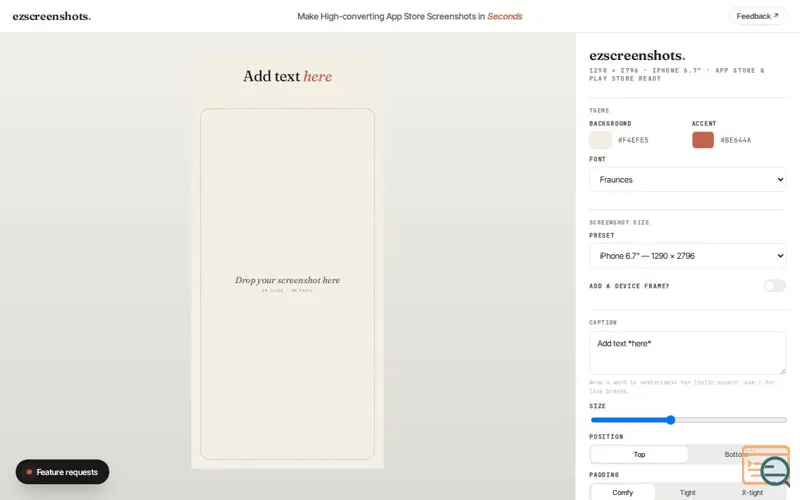This screenshot has width=800, height=500.
Task: Select Comfy padding option
Action: [622, 492]
